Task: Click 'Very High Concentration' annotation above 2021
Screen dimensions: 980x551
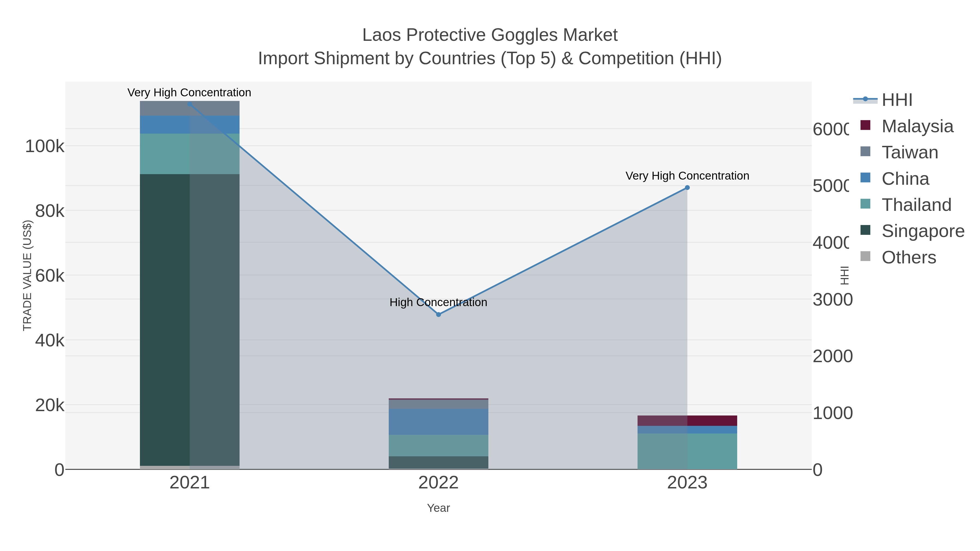Action: coord(189,93)
